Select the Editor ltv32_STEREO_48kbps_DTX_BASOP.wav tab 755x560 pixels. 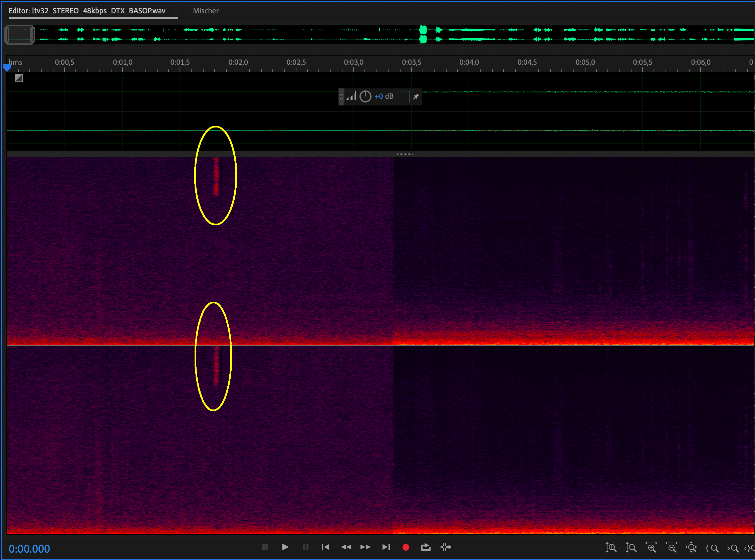87,11
